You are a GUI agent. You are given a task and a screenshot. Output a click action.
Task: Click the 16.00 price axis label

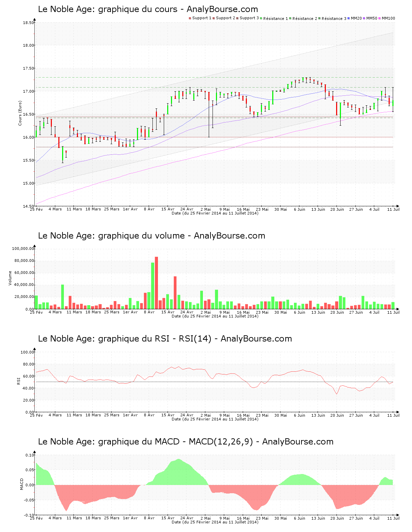point(29,137)
